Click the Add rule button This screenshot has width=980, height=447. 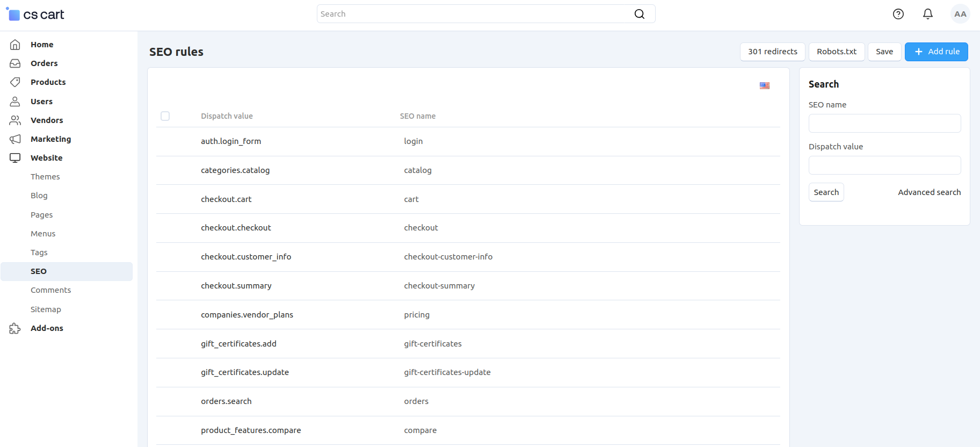(937, 52)
